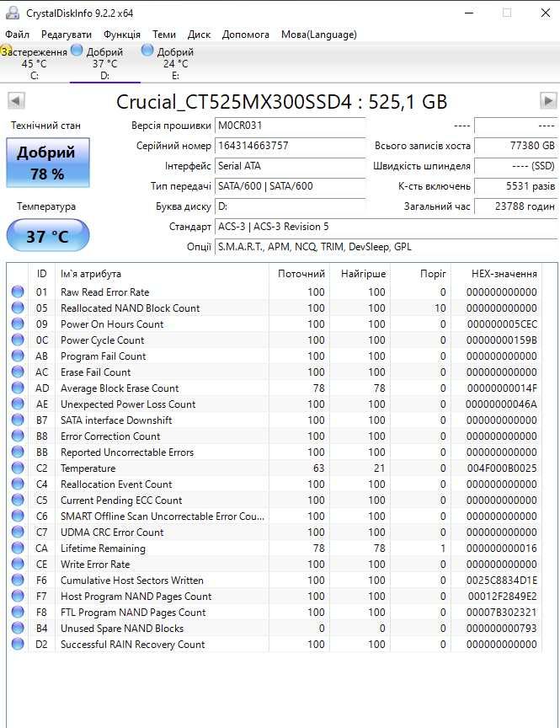Click the serial number field 164314663757
The image size is (560, 728).
(x=290, y=146)
